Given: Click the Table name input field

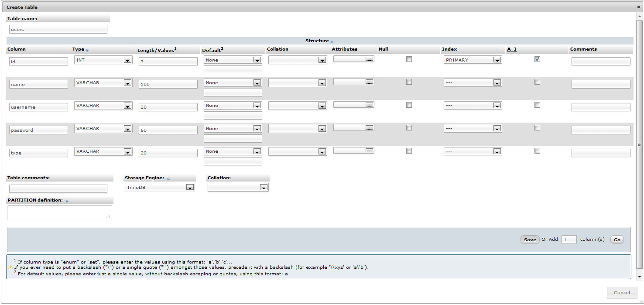Looking at the screenshot, I should click(58, 29).
